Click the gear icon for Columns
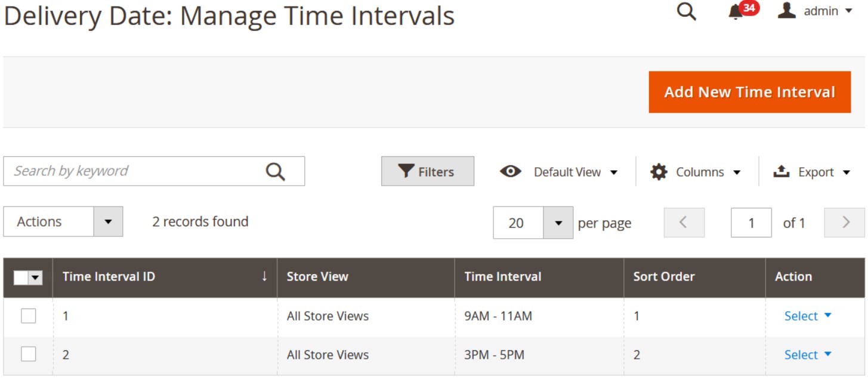The image size is (868, 379). (659, 172)
